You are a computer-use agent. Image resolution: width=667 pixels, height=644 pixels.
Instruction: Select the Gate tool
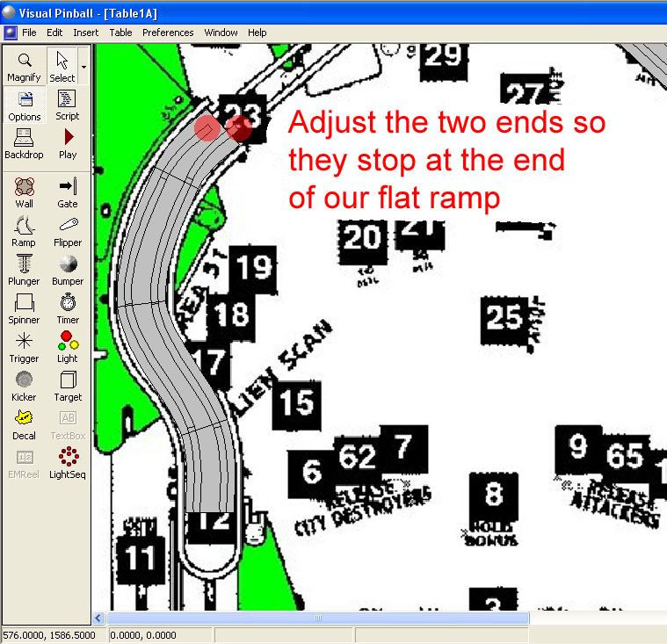coord(68,192)
